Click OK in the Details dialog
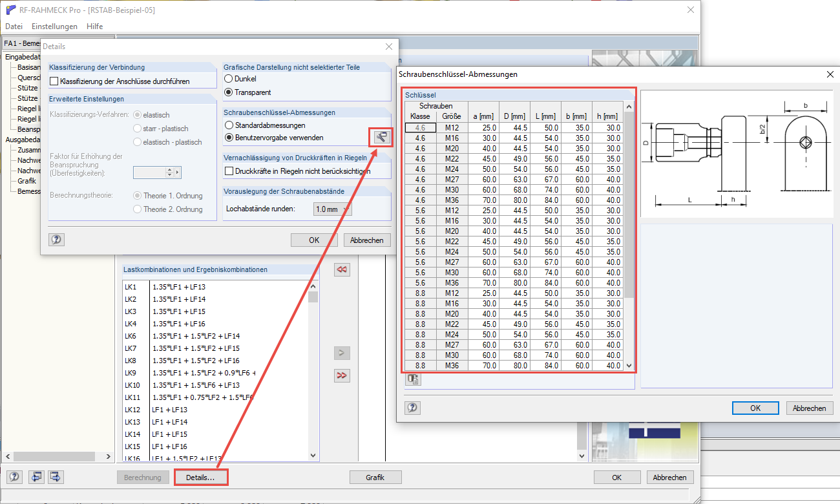Viewport: 840px width, 504px height. (x=314, y=240)
